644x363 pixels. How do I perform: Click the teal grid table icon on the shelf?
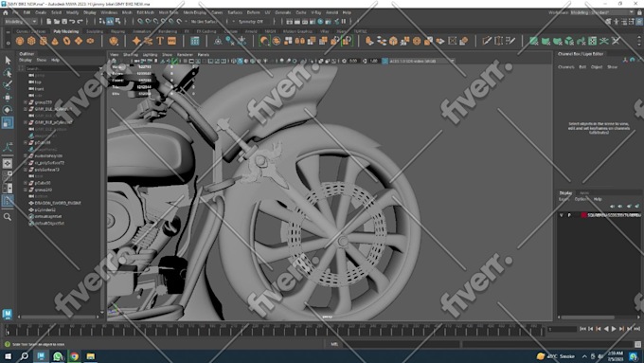[x=195, y=41]
